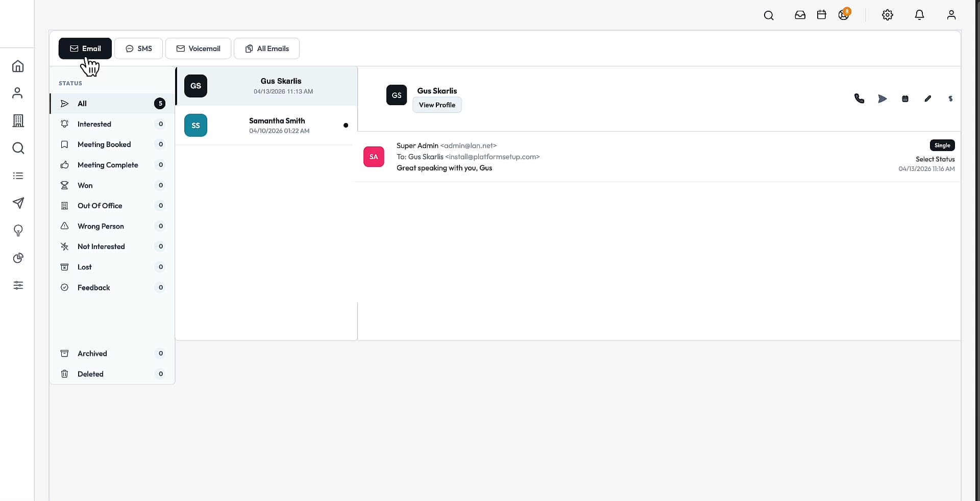980x501 pixels.
Task: Open the magnifier search icon in sidebar
Action: [18, 148]
